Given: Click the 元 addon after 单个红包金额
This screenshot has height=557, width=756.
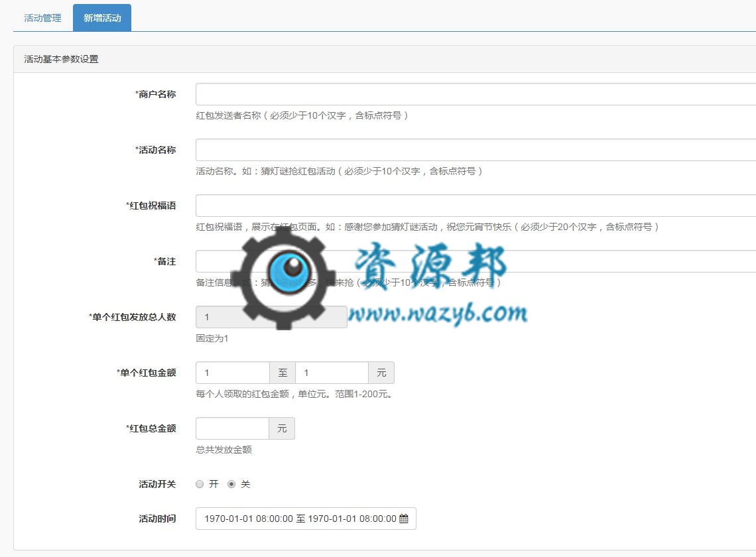Looking at the screenshot, I should [381, 373].
